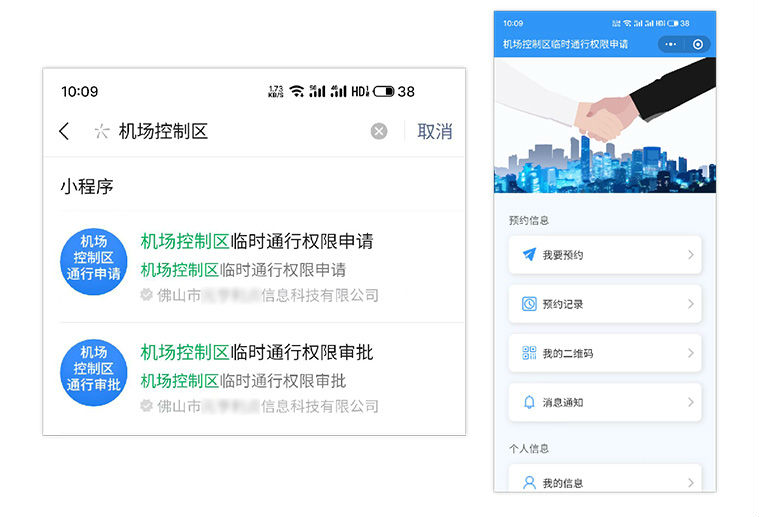This screenshot has width=759, height=517.
Task: Tap the back arrow in search bar
Action: click(65, 131)
